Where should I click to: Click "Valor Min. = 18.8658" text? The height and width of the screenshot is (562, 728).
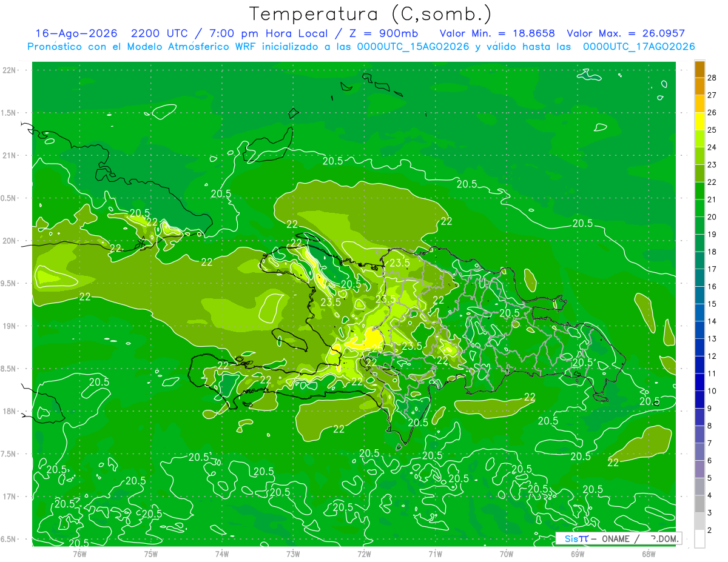[497, 33]
